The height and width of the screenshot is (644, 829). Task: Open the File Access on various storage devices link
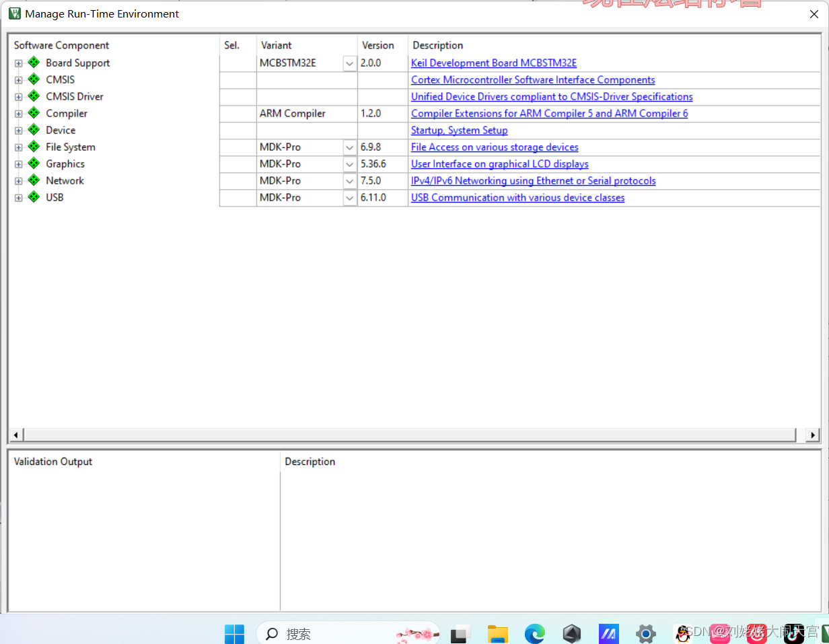click(x=495, y=147)
